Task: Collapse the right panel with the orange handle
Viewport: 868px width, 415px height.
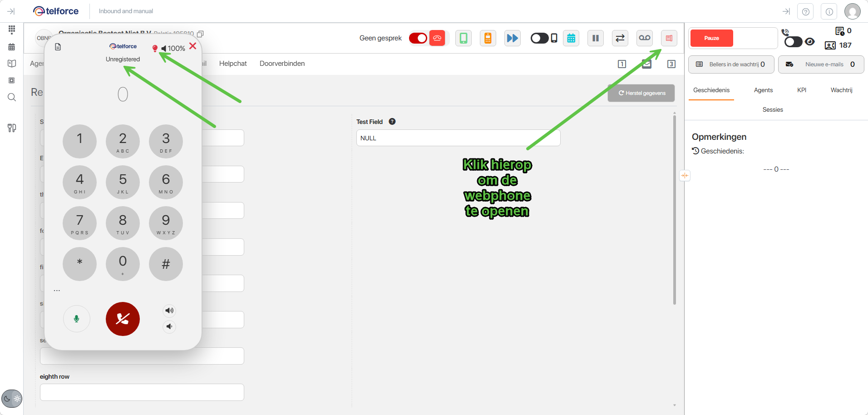Action: pos(685,176)
